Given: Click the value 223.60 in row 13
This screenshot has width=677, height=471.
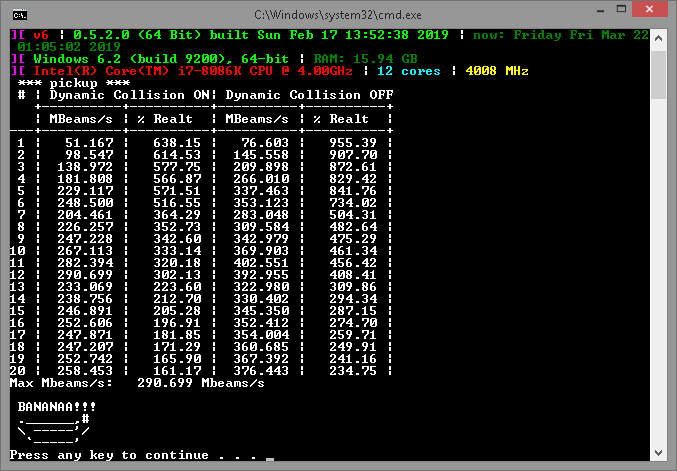Looking at the screenshot, I should tap(177, 287).
